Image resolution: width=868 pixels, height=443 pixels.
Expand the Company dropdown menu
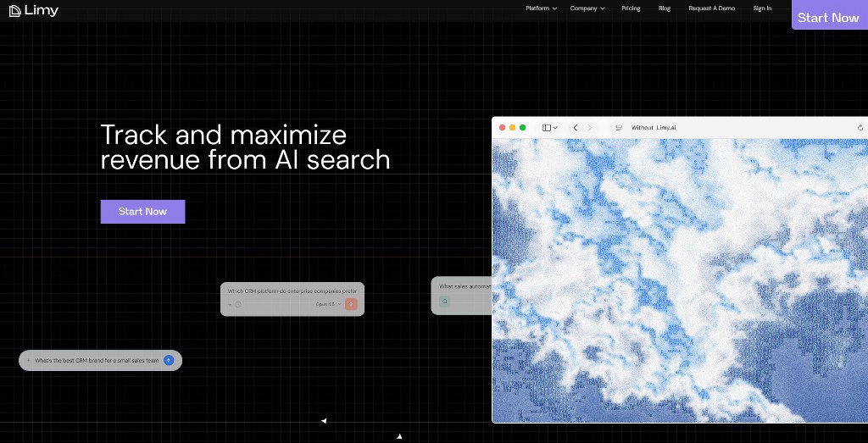click(x=587, y=8)
